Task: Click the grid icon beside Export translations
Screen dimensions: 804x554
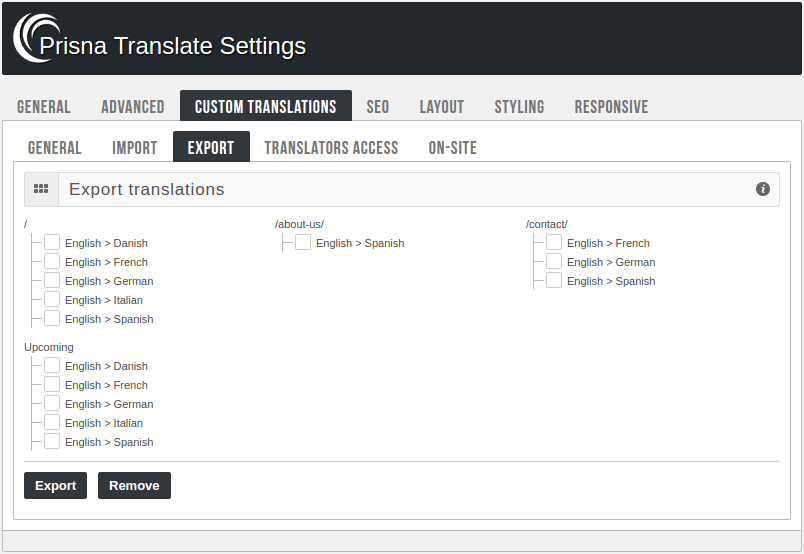Action: pos(41,189)
